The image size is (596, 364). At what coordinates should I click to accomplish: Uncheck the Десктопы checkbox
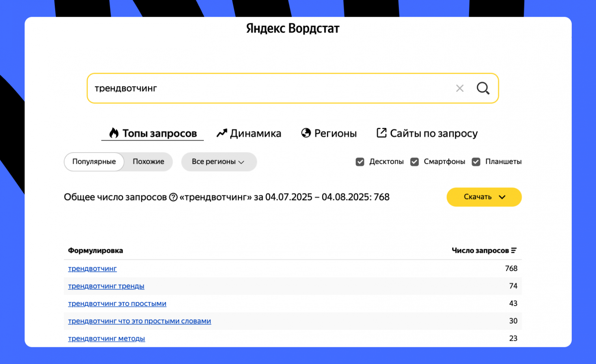tap(360, 162)
